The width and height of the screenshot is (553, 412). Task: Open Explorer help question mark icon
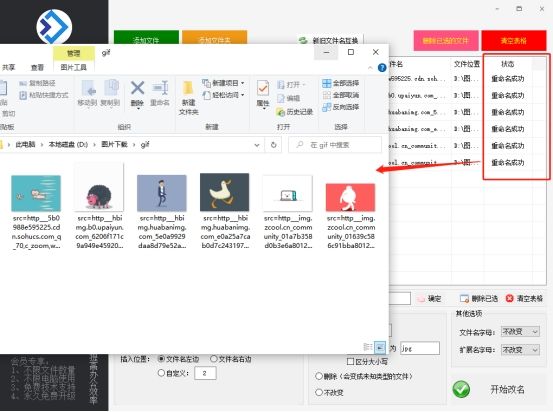tap(382, 67)
